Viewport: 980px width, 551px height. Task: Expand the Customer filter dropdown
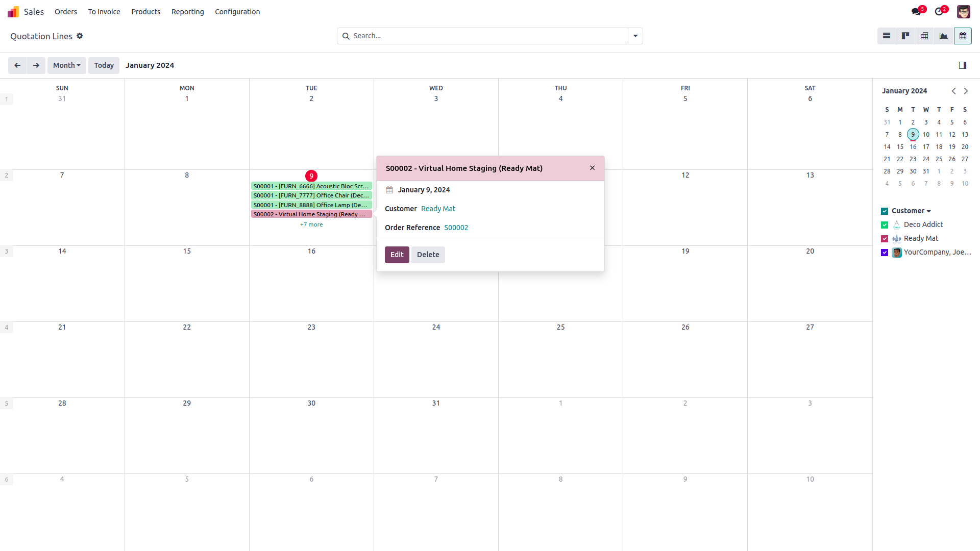tap(928, 211)
